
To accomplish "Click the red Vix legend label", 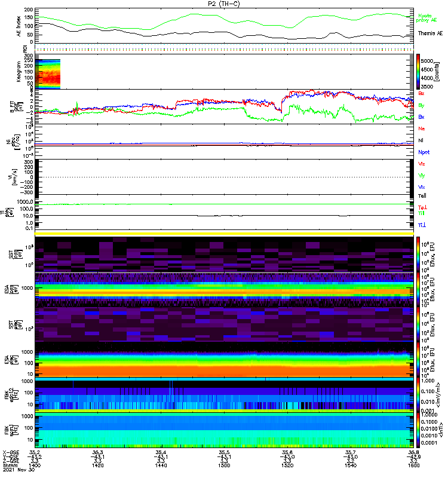I will pyautogui.click(x=422, y=164).
